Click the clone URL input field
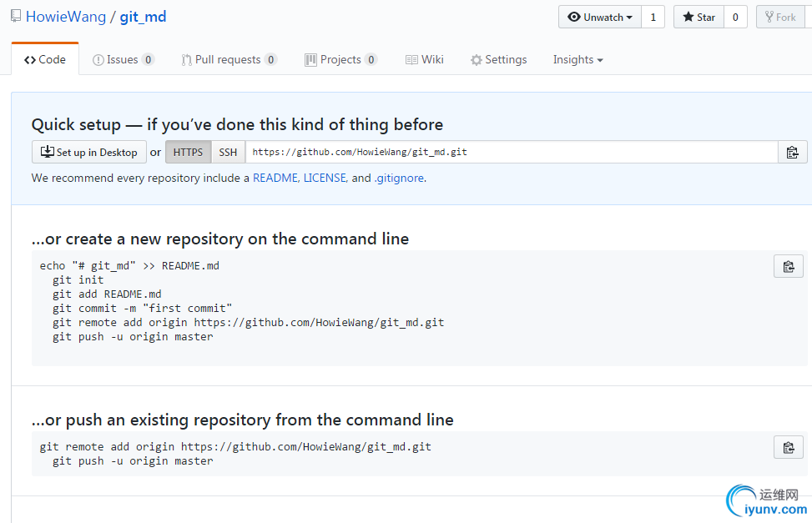The image size is (812, 523). click(512, 153)
